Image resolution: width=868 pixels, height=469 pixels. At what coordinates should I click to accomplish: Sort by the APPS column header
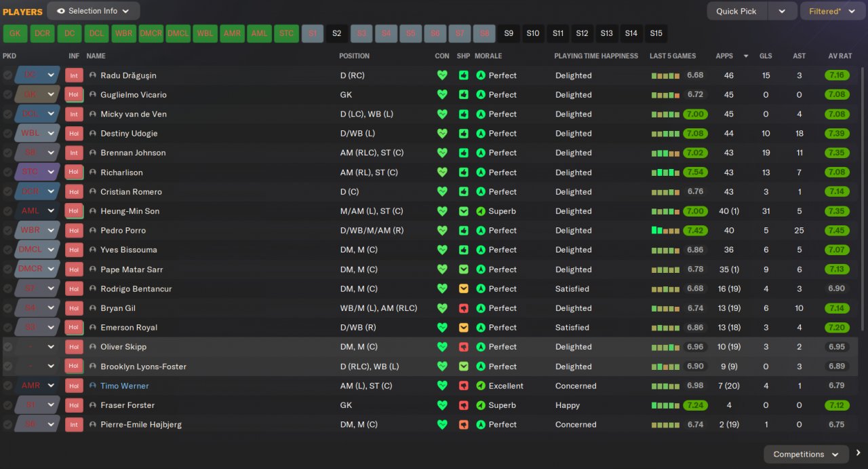tap(724, 56)
